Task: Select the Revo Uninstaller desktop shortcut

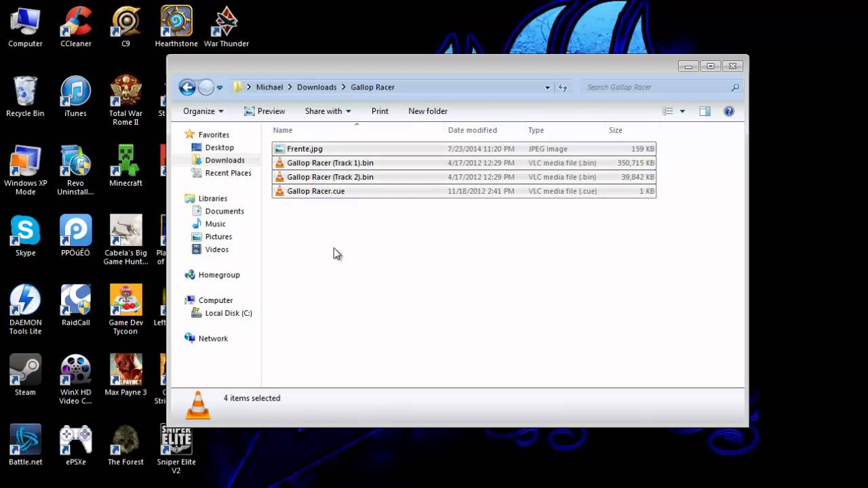Action: (x=75, y=170)
